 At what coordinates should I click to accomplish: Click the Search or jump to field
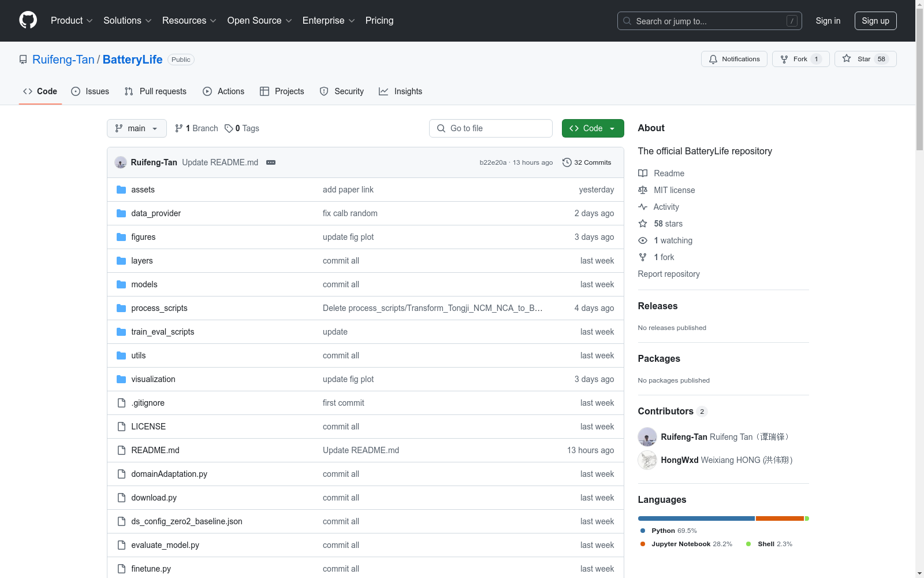click(709, 21)
